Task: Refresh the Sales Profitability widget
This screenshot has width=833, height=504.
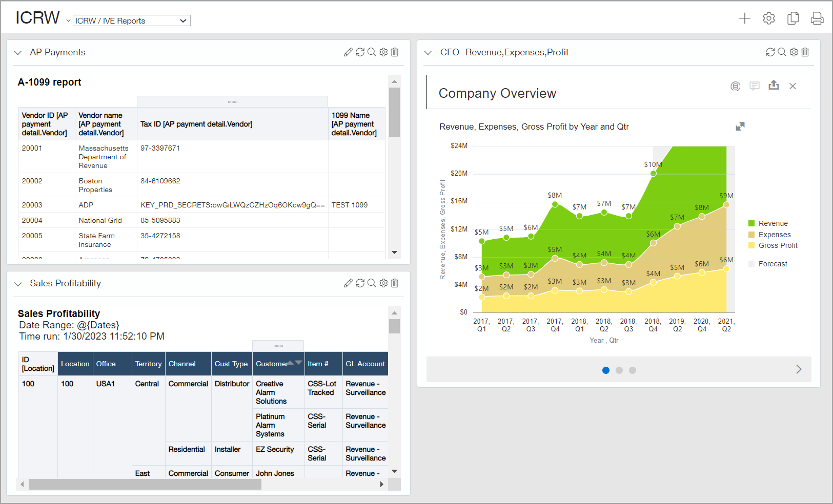Action: (x=360, y=283)
